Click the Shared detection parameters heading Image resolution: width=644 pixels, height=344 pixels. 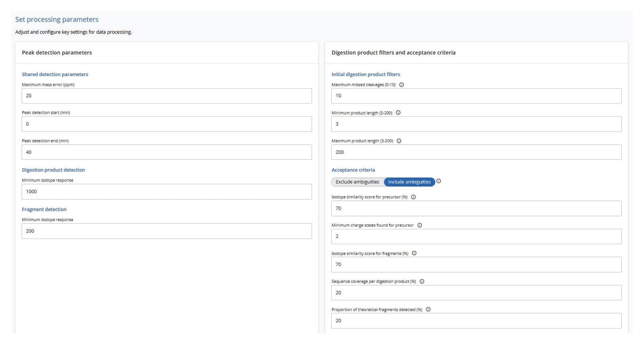pyautogui.click(x=55, y=74)
